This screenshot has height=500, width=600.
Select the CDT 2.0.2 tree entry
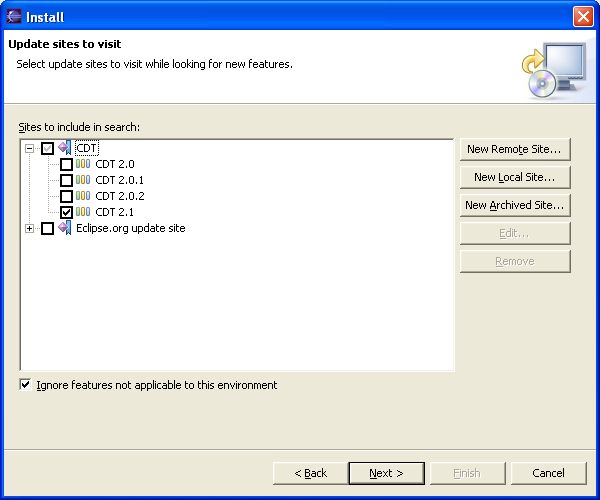[x=119, y=196]
